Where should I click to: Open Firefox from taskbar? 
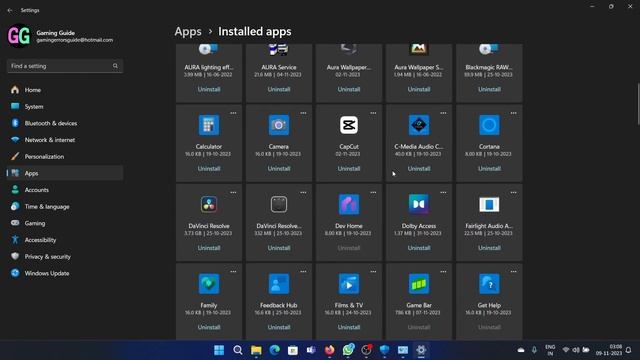point(329,350)
